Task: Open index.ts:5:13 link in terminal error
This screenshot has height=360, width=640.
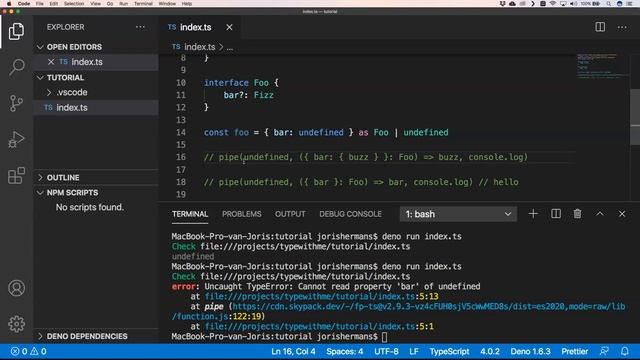Action: pyautogui.click(x=321, y=296)
